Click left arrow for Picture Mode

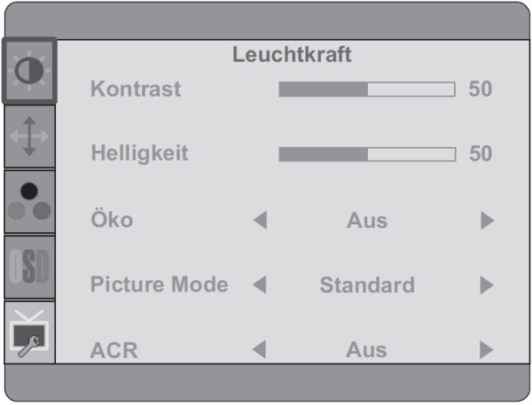pyautogui.click(x=260, y=285)
